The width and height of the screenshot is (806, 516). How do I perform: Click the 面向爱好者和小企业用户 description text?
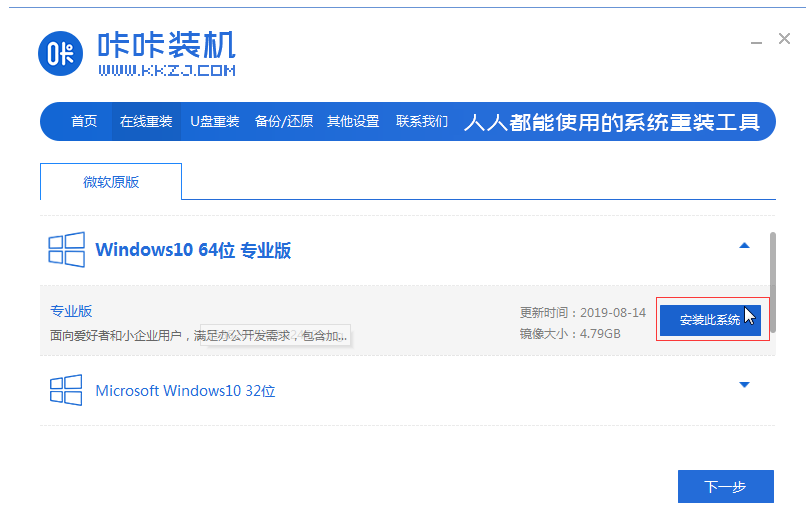198,336
